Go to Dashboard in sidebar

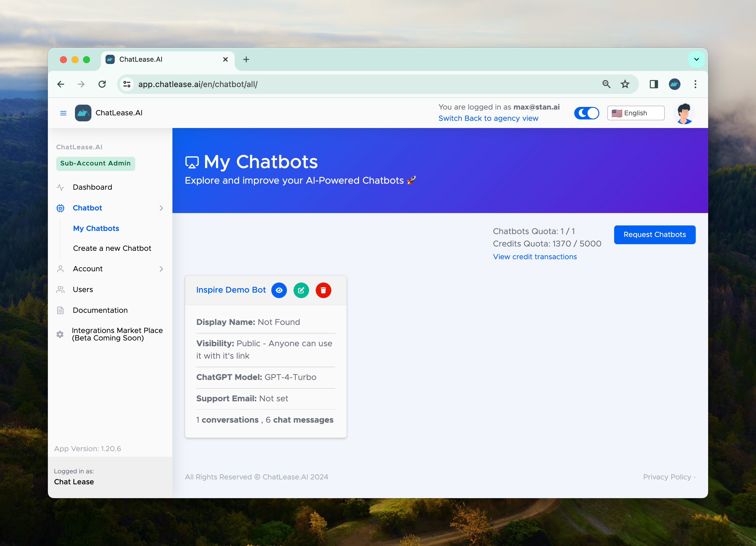tap(92, 187)
